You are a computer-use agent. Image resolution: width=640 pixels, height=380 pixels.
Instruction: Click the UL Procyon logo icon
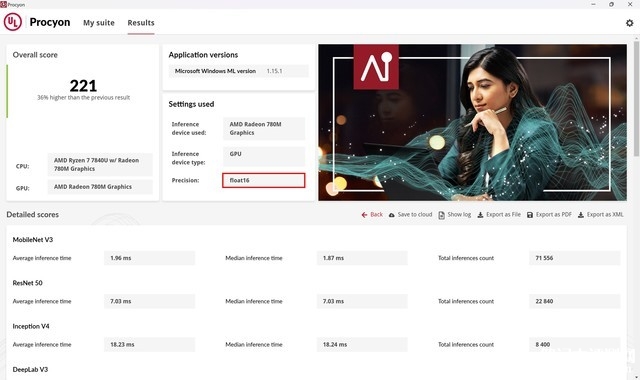click(13, 22)
